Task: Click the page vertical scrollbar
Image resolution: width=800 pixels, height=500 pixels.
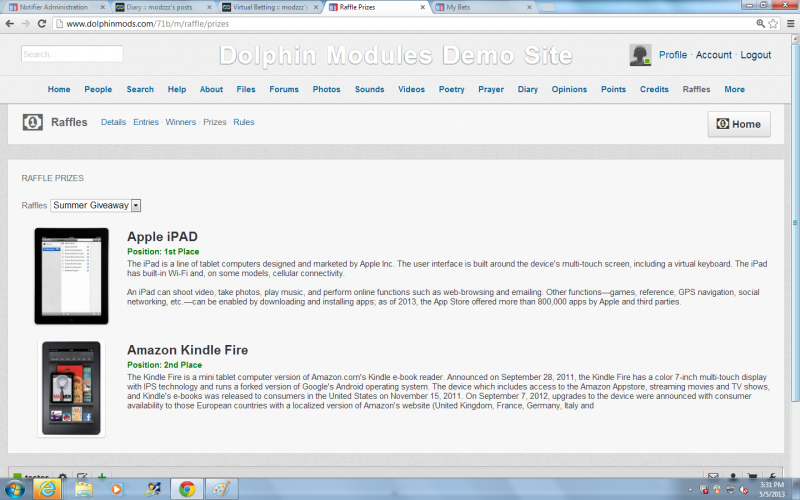Action: 795,224
